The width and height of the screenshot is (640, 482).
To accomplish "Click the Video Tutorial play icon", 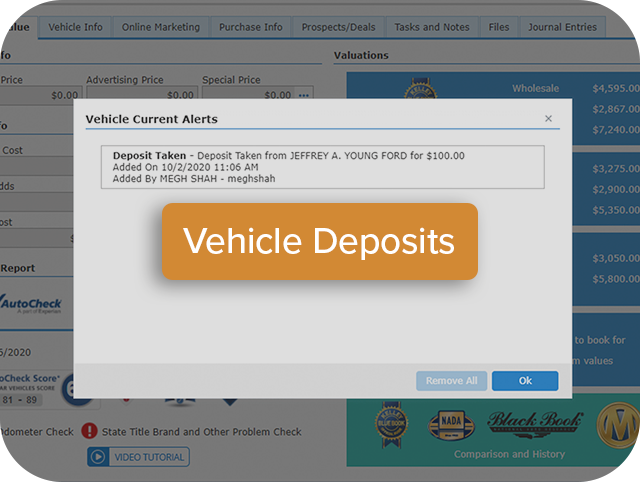I will point(98,457).
